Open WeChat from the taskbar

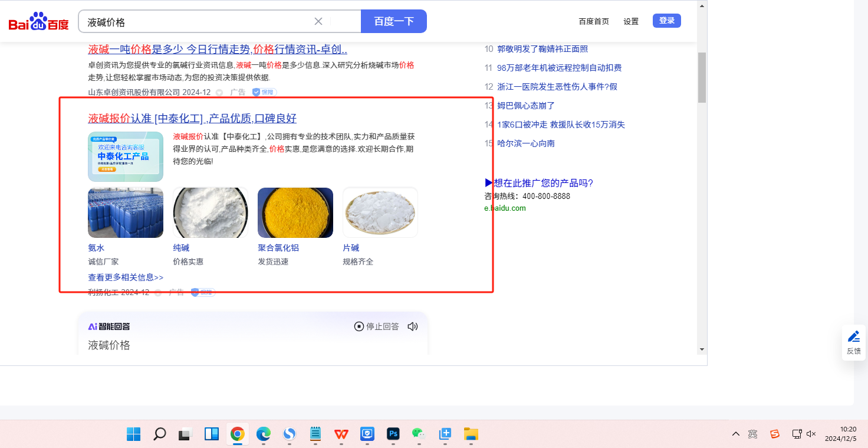point(419,434)
